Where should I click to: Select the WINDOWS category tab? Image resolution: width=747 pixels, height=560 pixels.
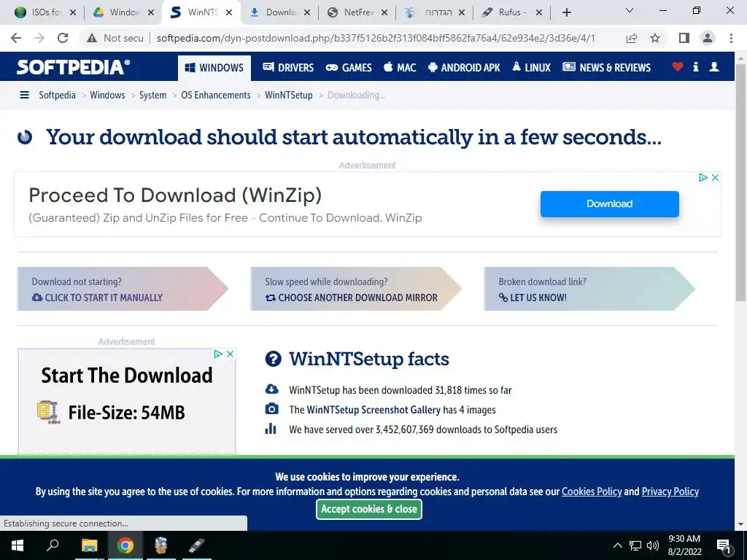tap(215, 68)
